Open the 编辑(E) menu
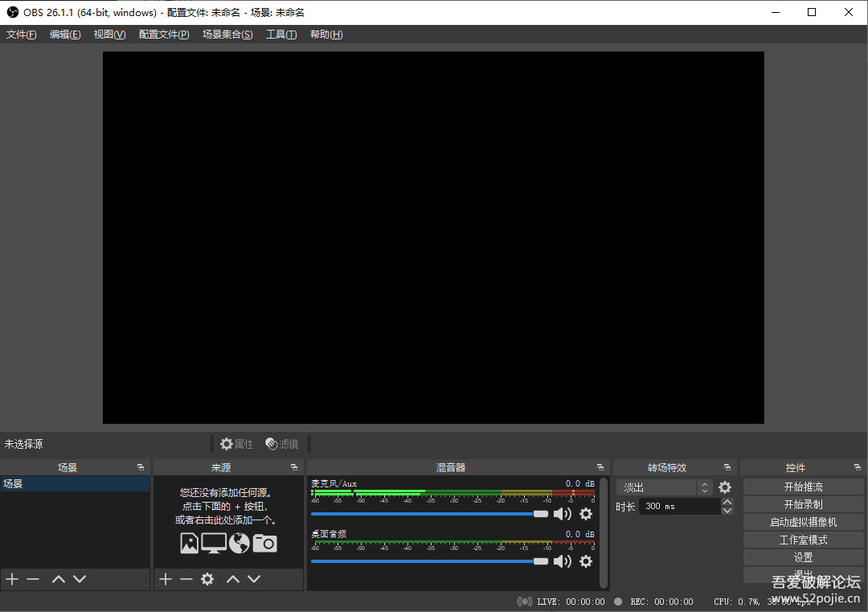 click(65, 35)
